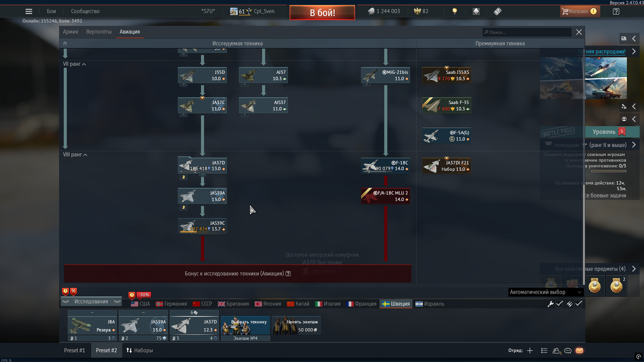Select the F-18C aircraft
644x362 pixels.
386,166
